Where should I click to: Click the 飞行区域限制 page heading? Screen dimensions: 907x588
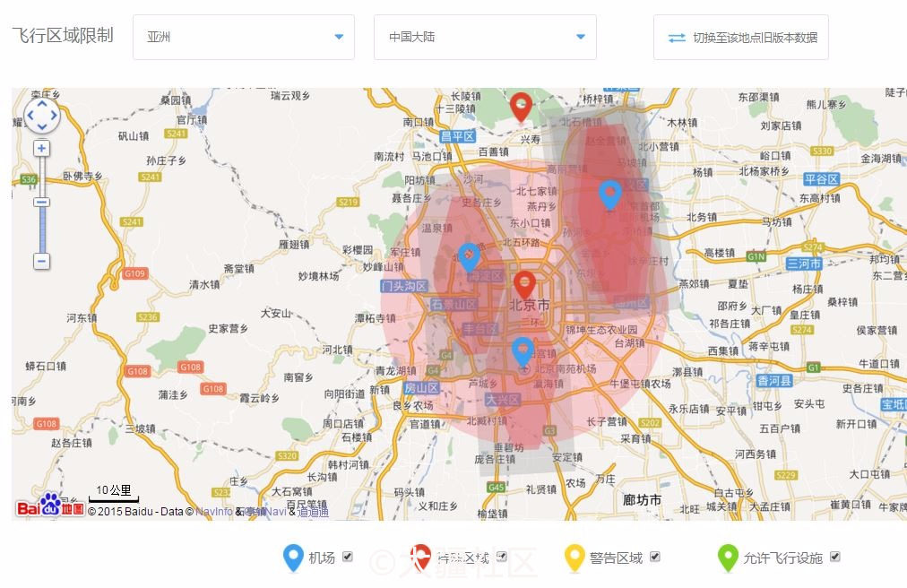click(63, 35)
